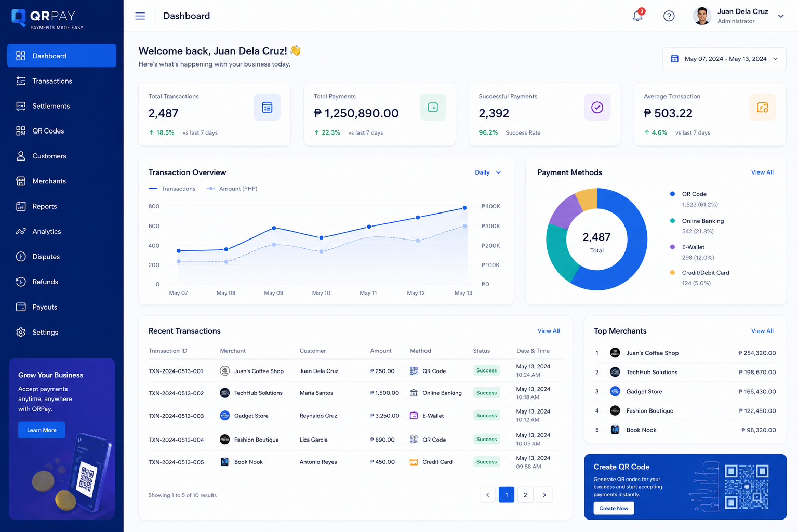Go to next page arrow in pagination
798x532 pixels.
tap(544, 495)
